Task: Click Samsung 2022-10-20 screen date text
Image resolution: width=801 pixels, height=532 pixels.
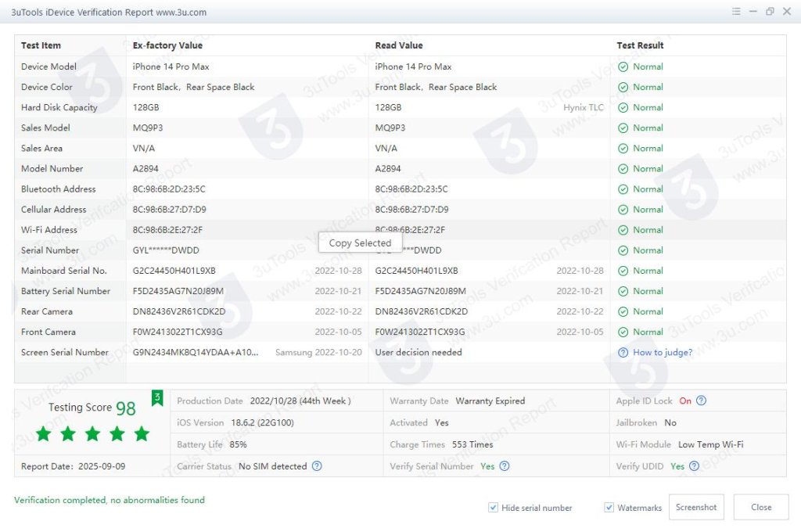Action: pyautogui.click(x=318, y=353)
